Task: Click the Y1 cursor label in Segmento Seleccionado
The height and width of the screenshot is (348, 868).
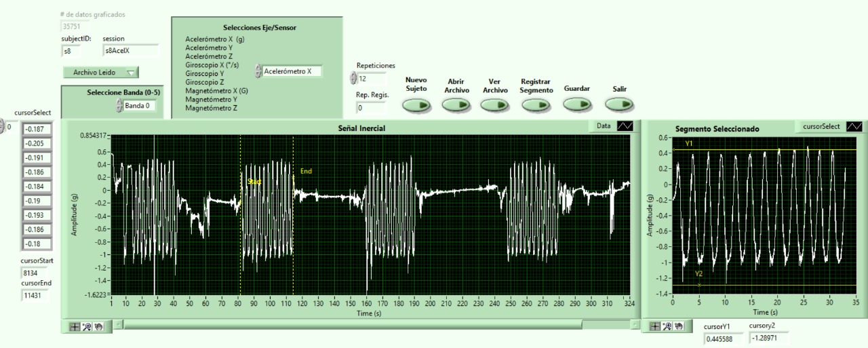Action: pos(689,144)
